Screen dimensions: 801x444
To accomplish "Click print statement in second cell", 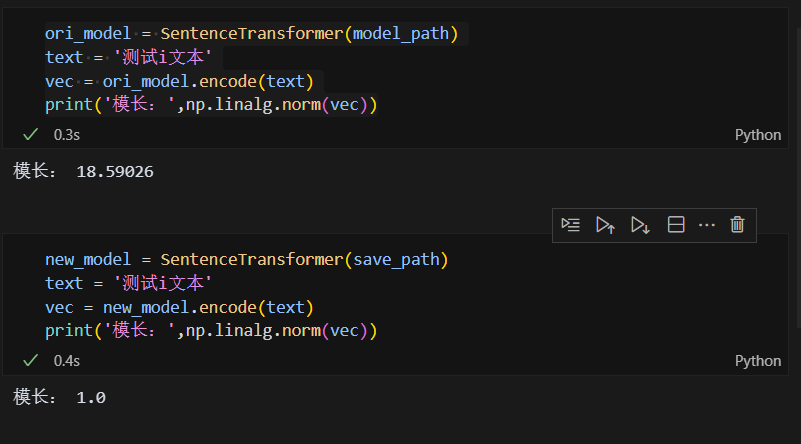I will pyautogui.click(x=211, y=331).
